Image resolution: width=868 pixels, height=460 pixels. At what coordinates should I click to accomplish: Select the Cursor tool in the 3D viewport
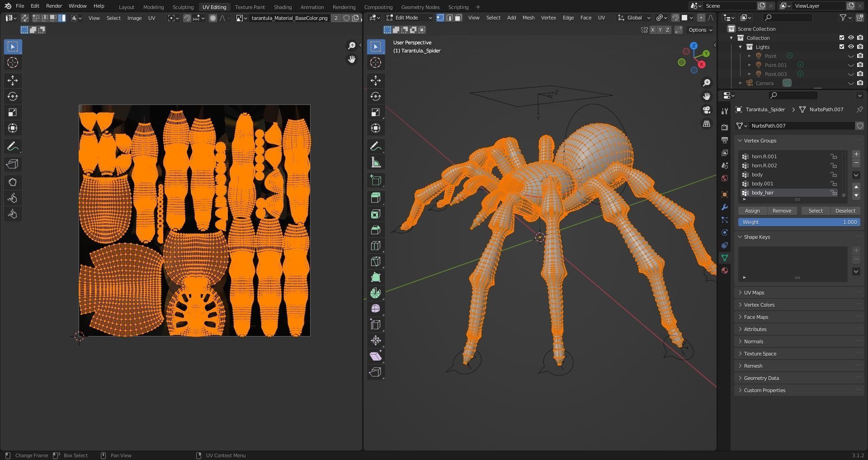coord(376,62)
